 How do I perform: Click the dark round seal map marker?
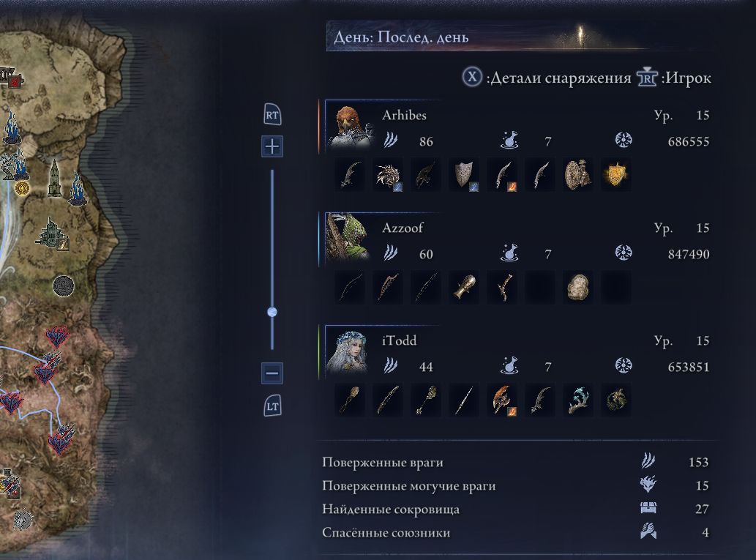pos(63,286)
